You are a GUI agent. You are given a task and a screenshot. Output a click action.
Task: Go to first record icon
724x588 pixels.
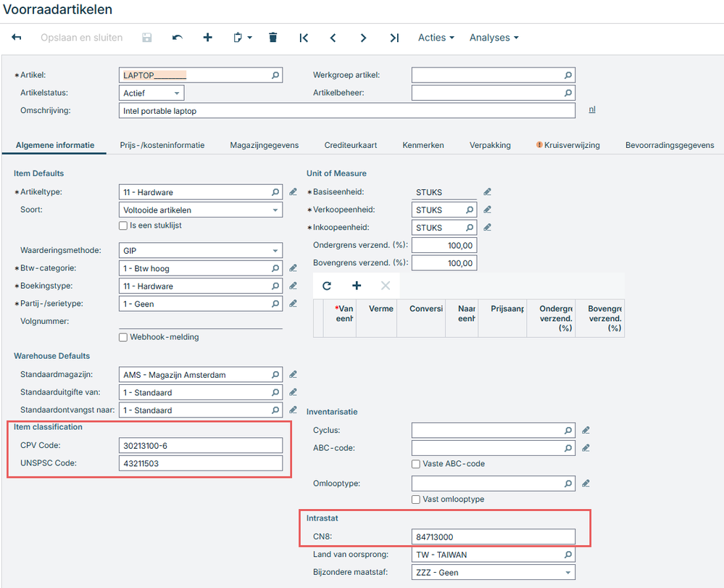304,38
